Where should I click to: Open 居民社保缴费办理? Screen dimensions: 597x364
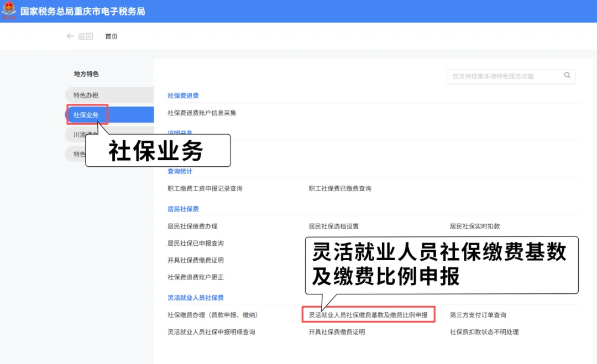click(x=192, y=226)
